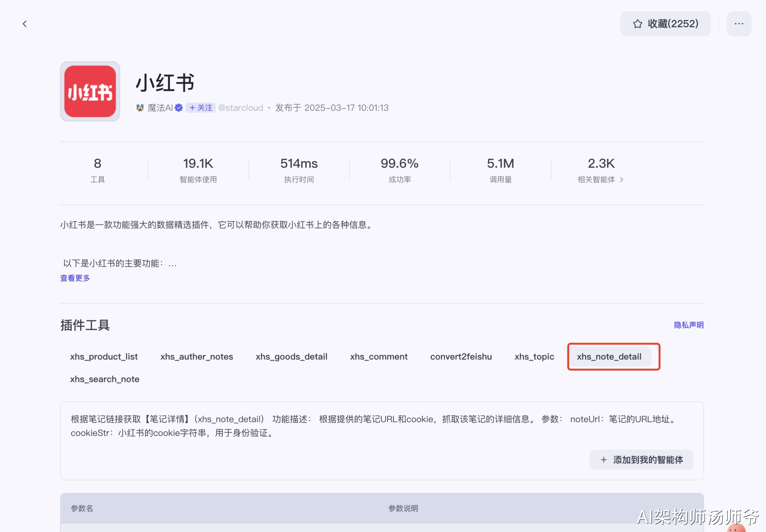Image resolution: width=766 pixels, height=532 pixels.
Task: Follow the author with +关注
Action: pos(201,107)
